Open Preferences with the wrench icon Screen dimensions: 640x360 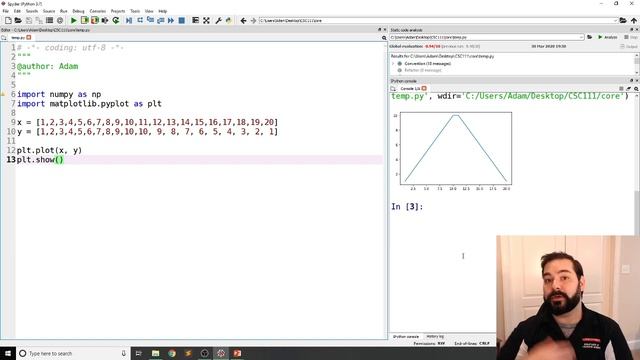pyautogui.click(x=218, y=20)
